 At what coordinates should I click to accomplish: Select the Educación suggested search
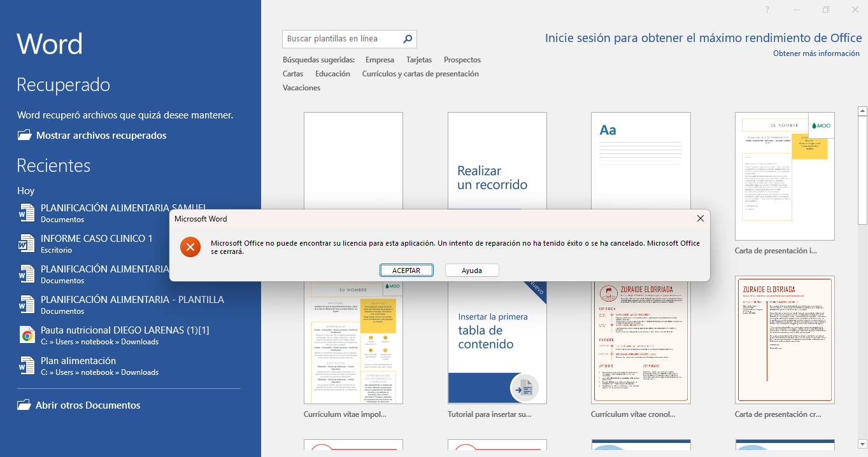332,74
